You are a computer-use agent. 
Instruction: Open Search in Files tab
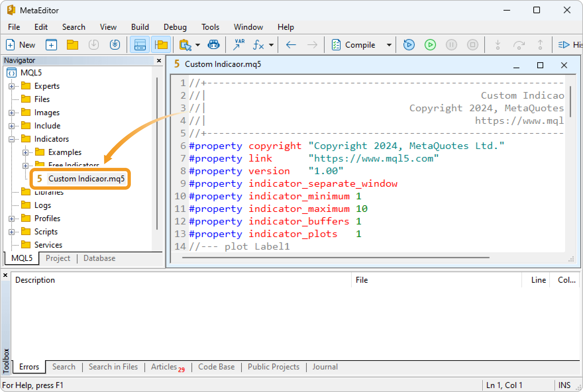pos(113,367)
